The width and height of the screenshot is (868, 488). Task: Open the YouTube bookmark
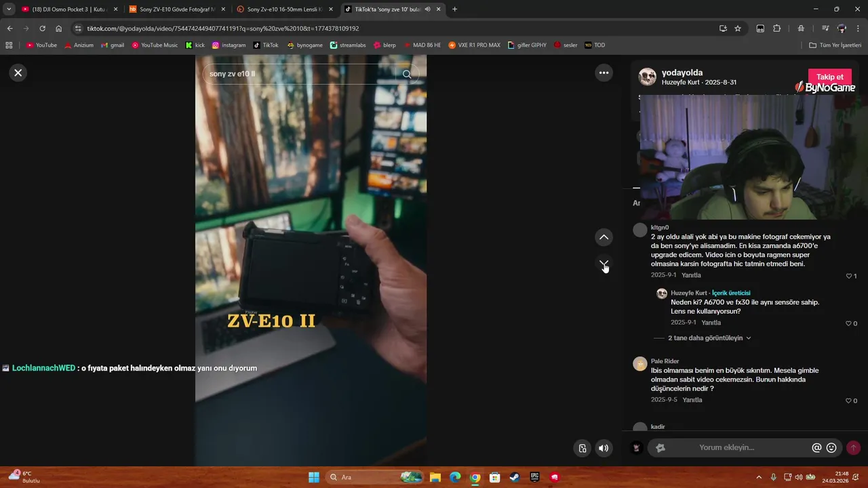click(41, 45)
